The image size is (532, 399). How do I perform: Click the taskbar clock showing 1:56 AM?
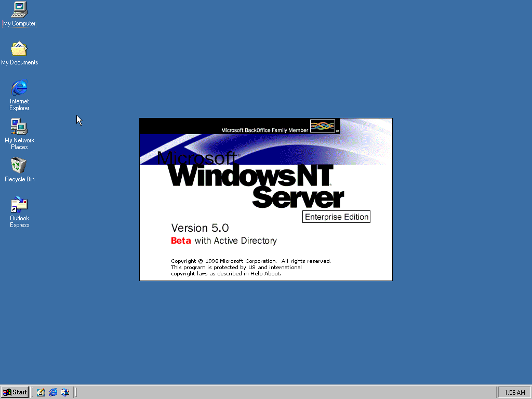point(514,393)
